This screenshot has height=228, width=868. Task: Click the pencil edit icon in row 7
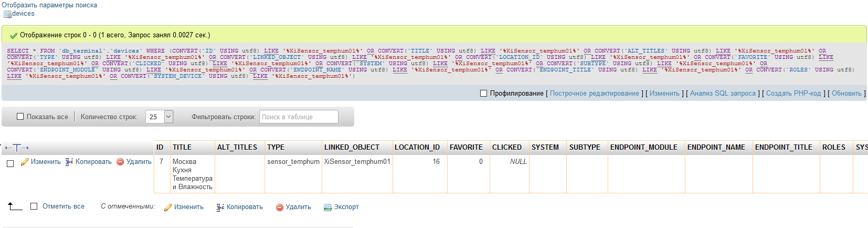25,162
